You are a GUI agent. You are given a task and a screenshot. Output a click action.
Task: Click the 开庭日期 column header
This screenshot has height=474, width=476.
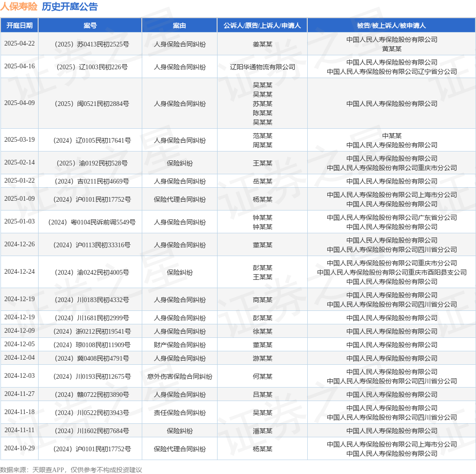pos(20,26)
